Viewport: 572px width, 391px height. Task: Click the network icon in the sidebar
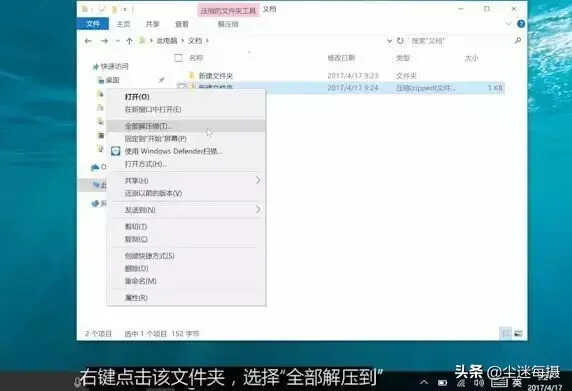click(95, 203)
